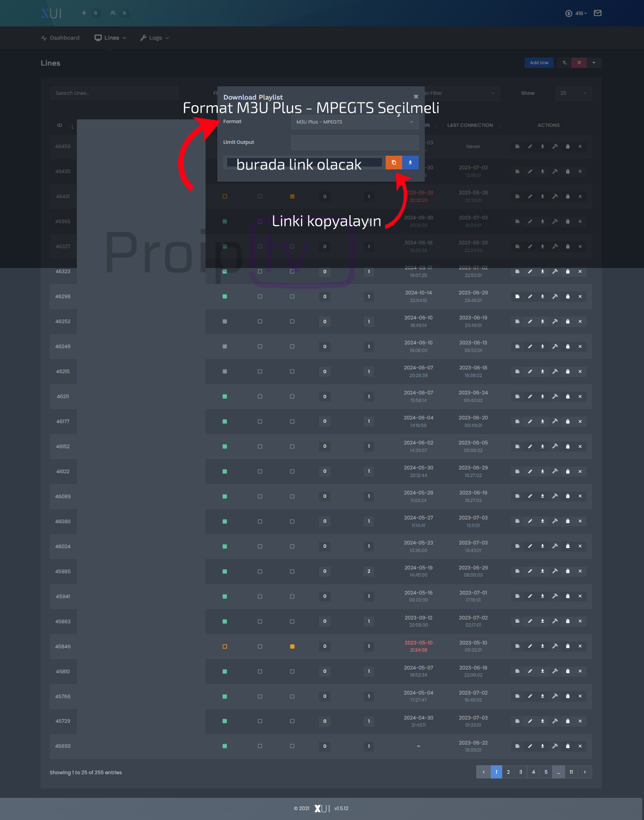
Task: Click the lock icon for line 45846
Action: click(x=568, y=646)
